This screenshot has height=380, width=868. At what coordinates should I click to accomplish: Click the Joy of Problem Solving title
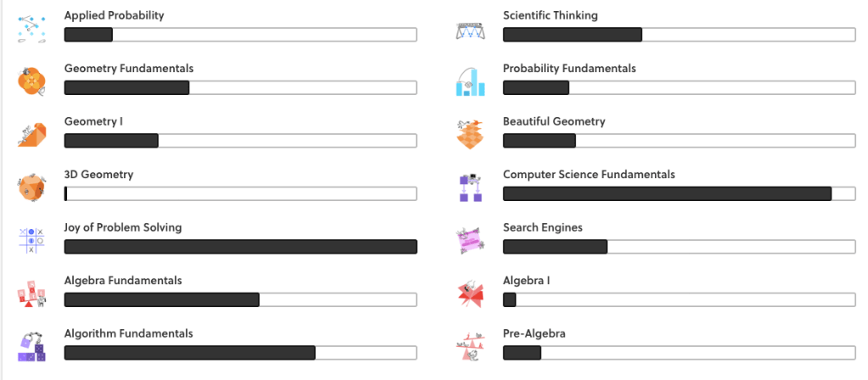tap(123, 227)
